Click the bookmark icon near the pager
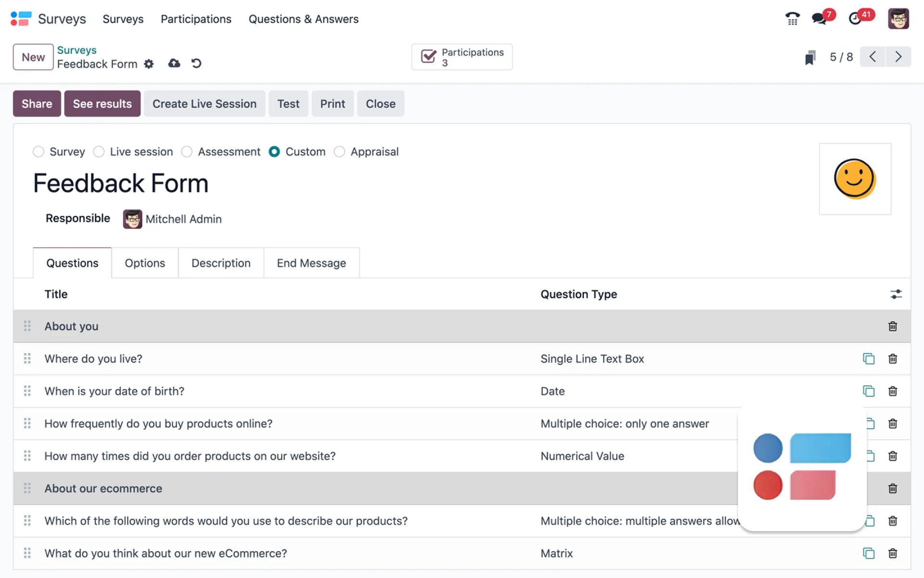924x578 pixels. [x=810, y=57]
